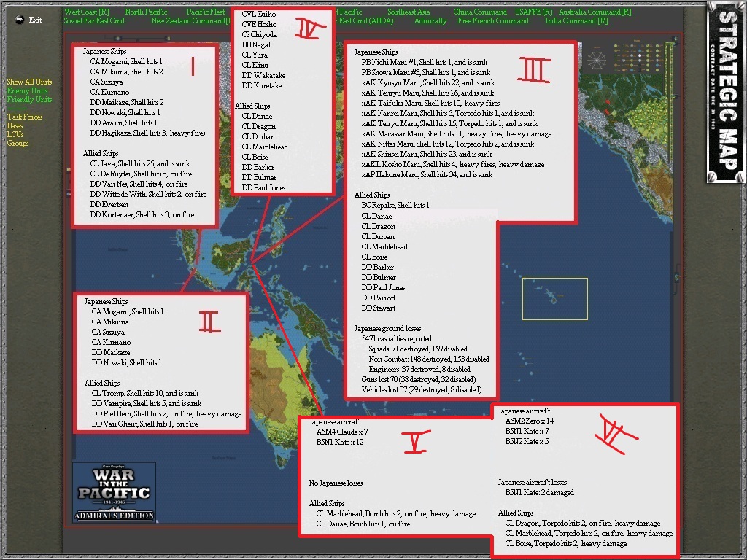Click 'DD Vampire, Shell hits 5, and is sunk'
The height and width of the screenshot is (560, 747).
(x=146, y=403)
